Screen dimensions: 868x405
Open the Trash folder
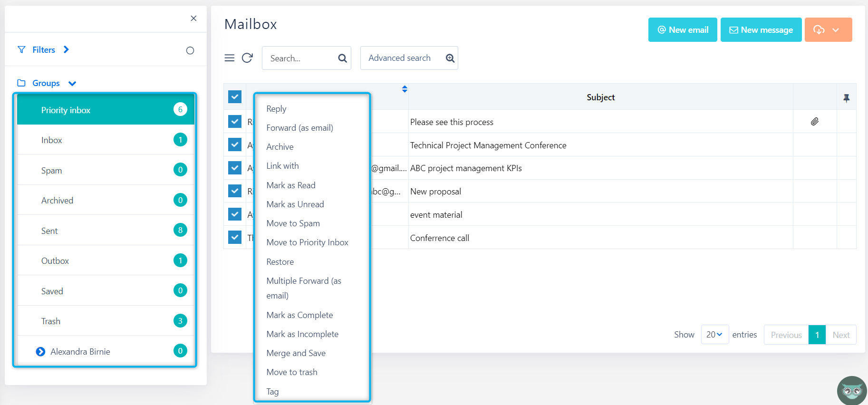pyautogui.click(x=106, y=321)
